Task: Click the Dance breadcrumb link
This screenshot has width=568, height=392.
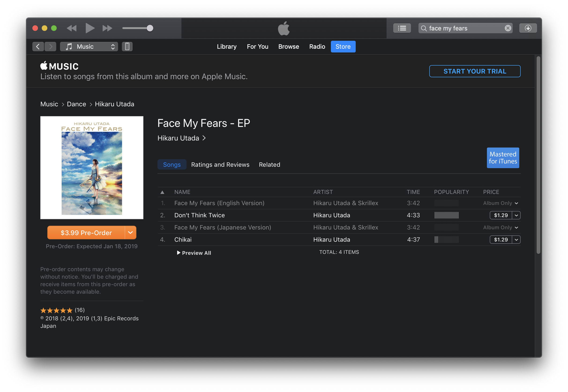Action: [x=76, y=104]
